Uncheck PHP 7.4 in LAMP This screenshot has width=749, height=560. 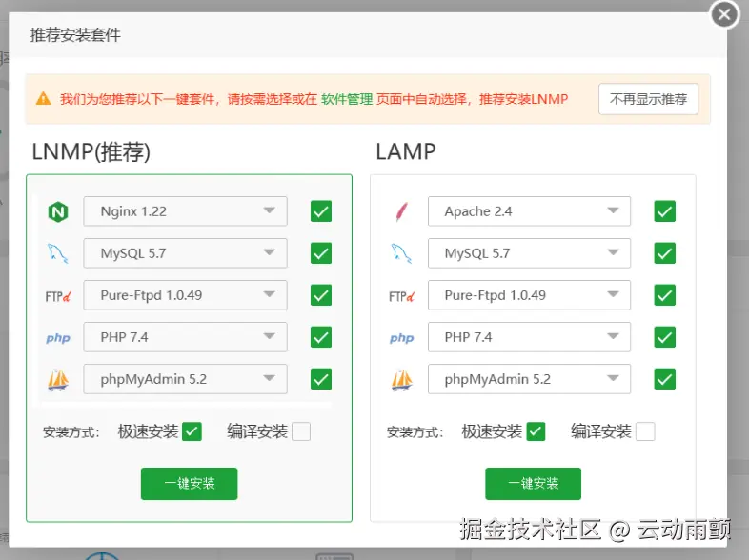pyautogui.click(x=665, y=337)
